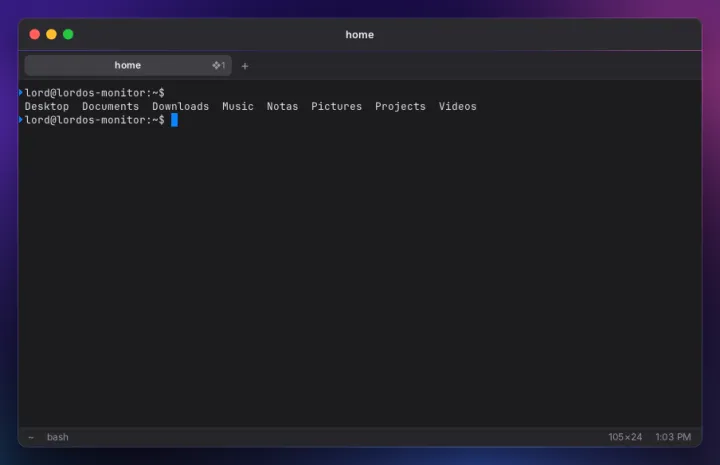The height and width of the screenshot is (465, 720).
Task: Click the blue terminal cursor block
Action: [174, 120]
